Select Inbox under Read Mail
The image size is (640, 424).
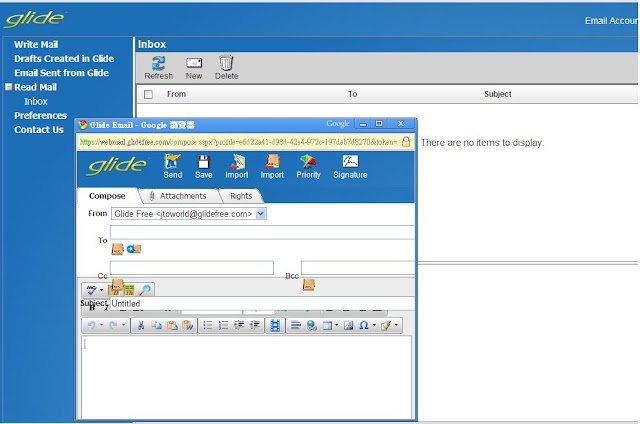tap(36, 102)
